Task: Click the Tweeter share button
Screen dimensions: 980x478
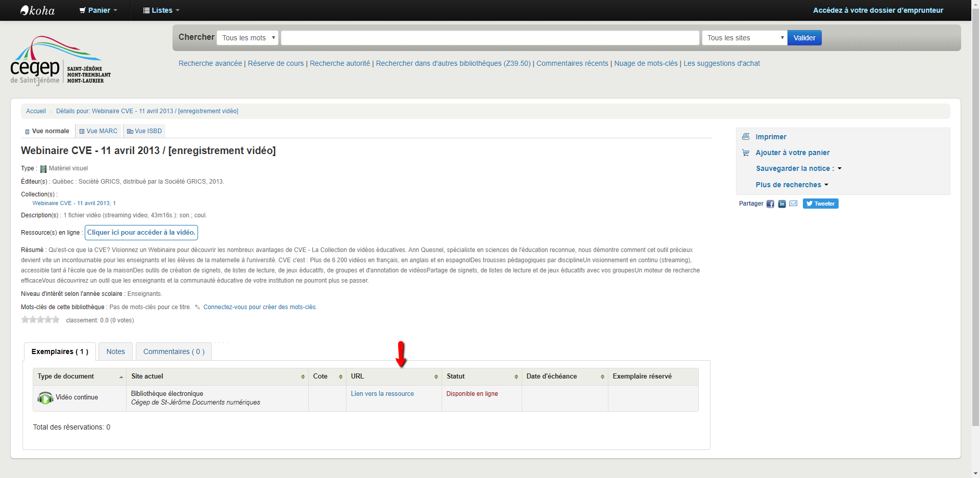Action: click(820, 204)
